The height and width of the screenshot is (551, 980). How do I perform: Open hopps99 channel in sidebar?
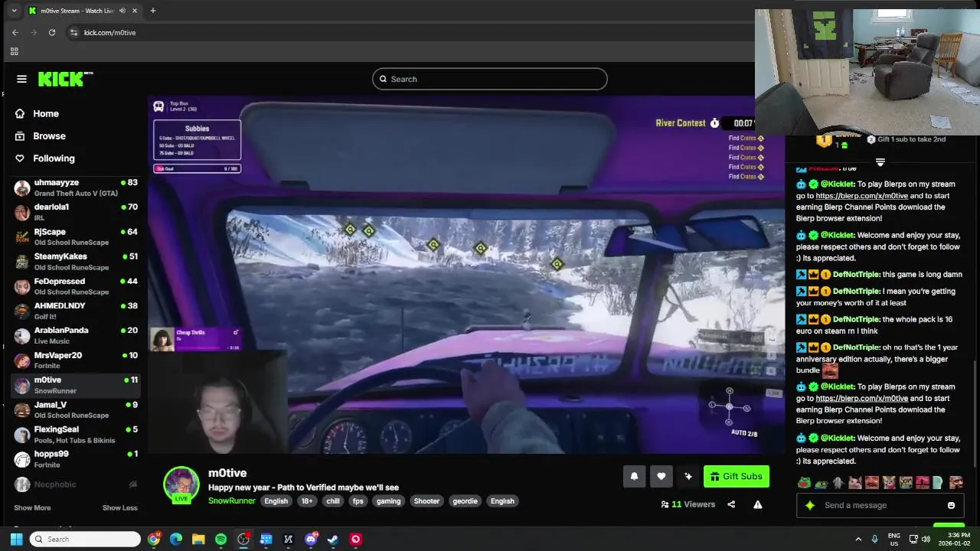[x=76, y=459]
